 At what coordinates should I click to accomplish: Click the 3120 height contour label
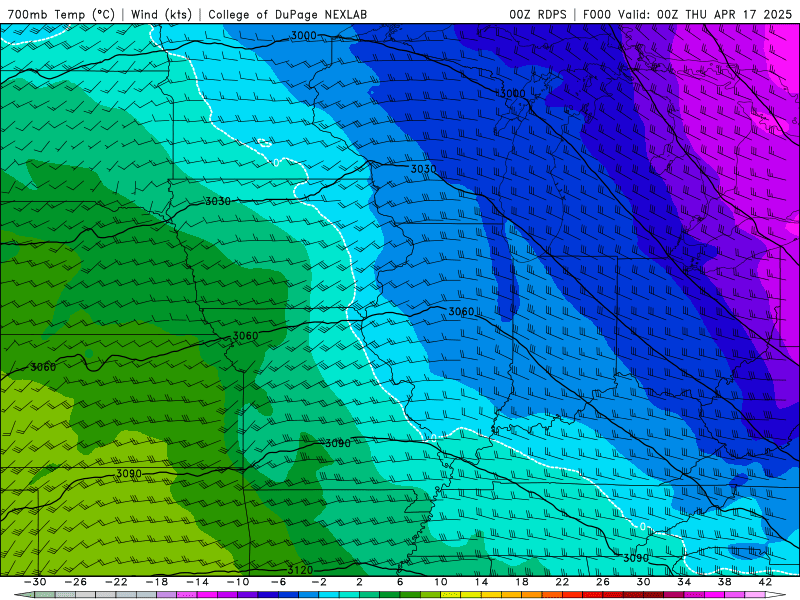300,570
